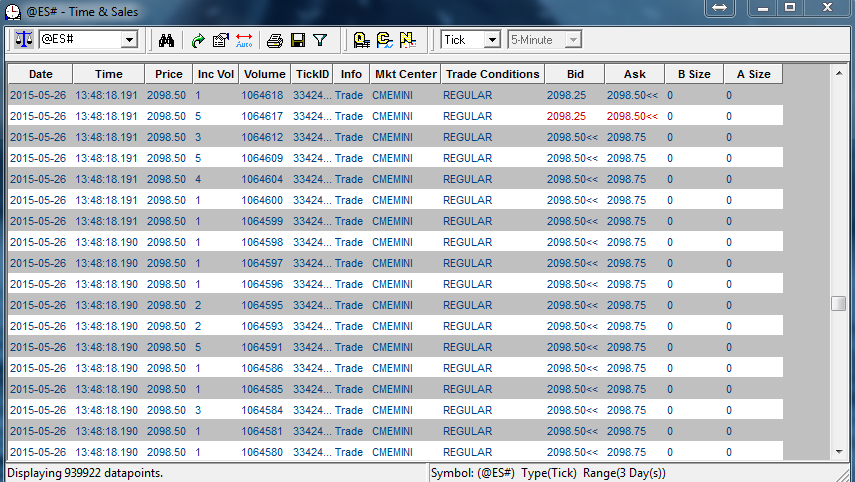Open the N news window icon
Viewport: 855px width, 482px height.
(x=407, y=40)
